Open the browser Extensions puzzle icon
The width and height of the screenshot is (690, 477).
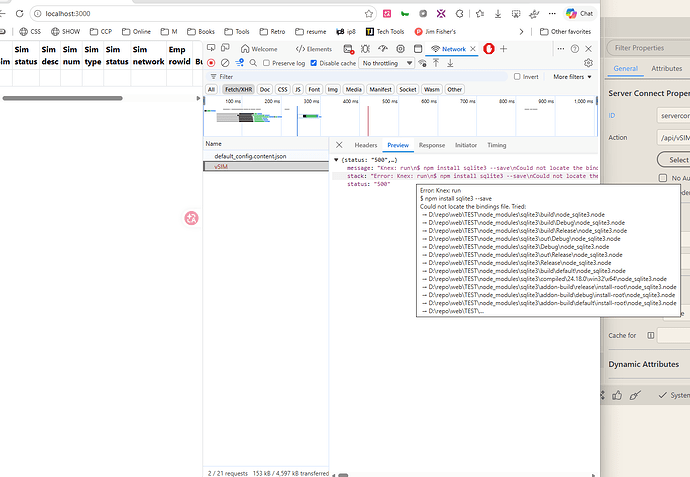pyautogui.click(x=459, y=14)
